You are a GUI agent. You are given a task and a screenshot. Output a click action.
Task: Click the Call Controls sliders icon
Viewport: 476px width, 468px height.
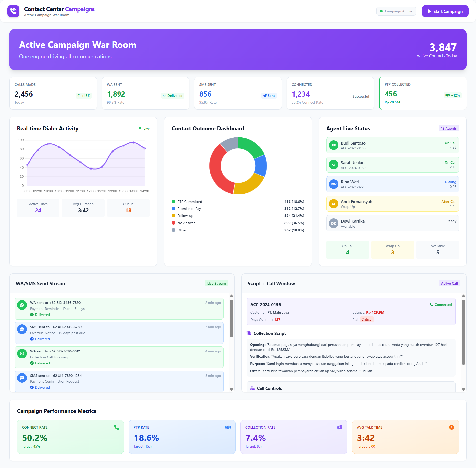pyautogui.click(x=252, y=388)
